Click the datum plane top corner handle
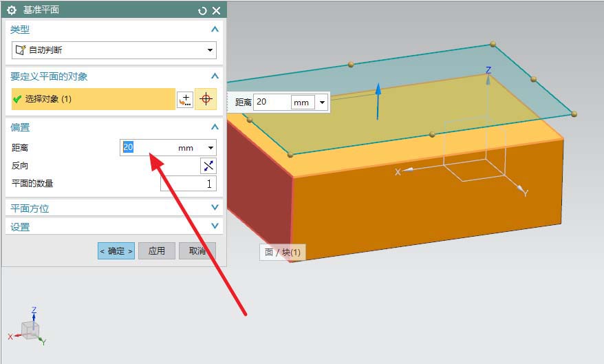This screenshot has width=604, height=364. pyautogui.click(x=493, y=44)
